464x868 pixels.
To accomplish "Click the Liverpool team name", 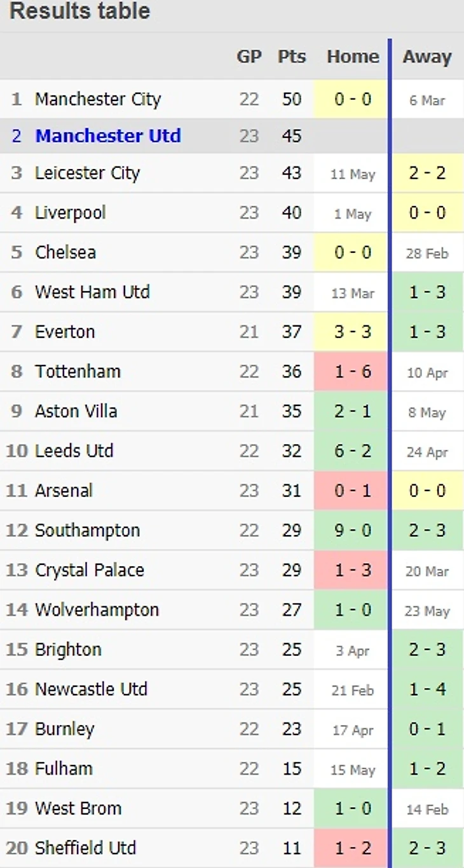I will [x=70, y=213].
